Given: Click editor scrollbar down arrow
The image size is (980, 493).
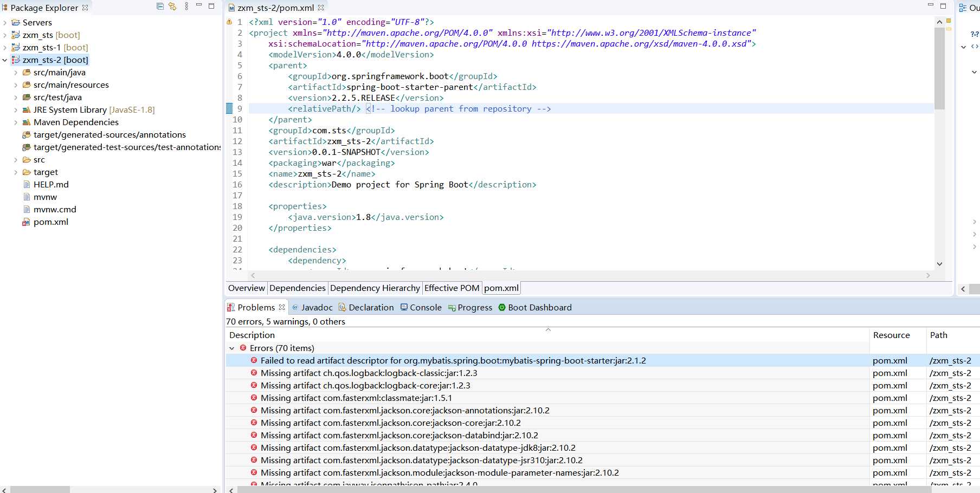Looking at the screenshot, I should point(939,264).
